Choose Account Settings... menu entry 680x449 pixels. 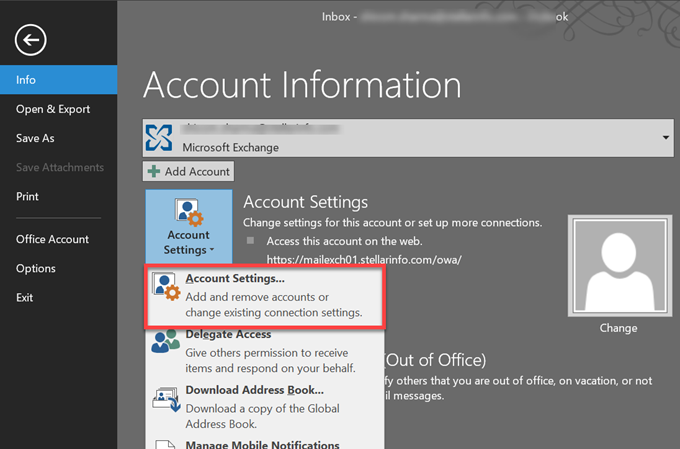[x=265, y=296]
